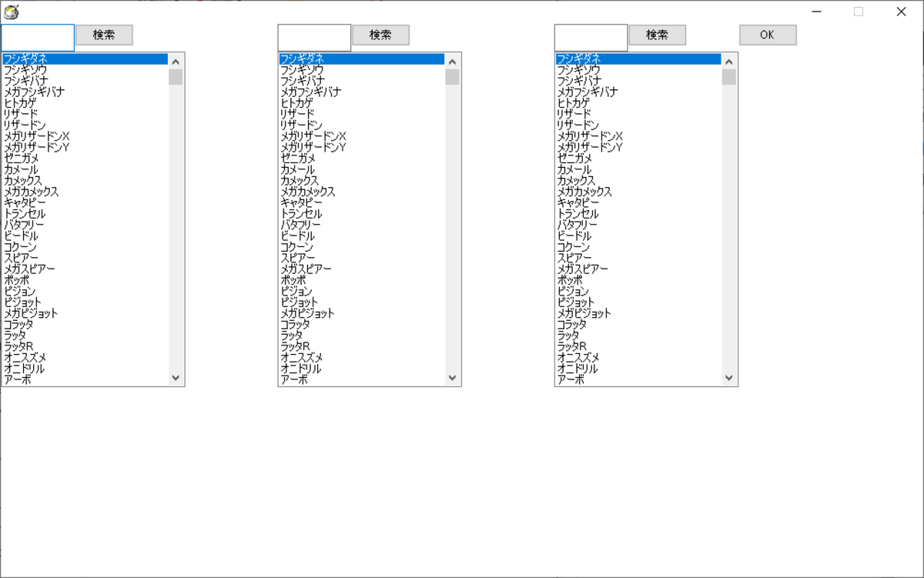
Task: Pick オニドリル in the middle list
Action: tap(361, 369)
